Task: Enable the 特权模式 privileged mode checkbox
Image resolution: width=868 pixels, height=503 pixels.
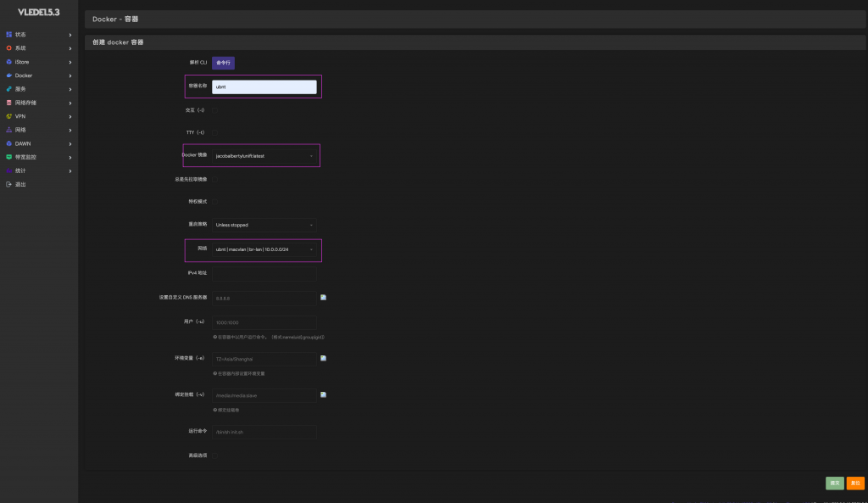Action: (214, 202)
